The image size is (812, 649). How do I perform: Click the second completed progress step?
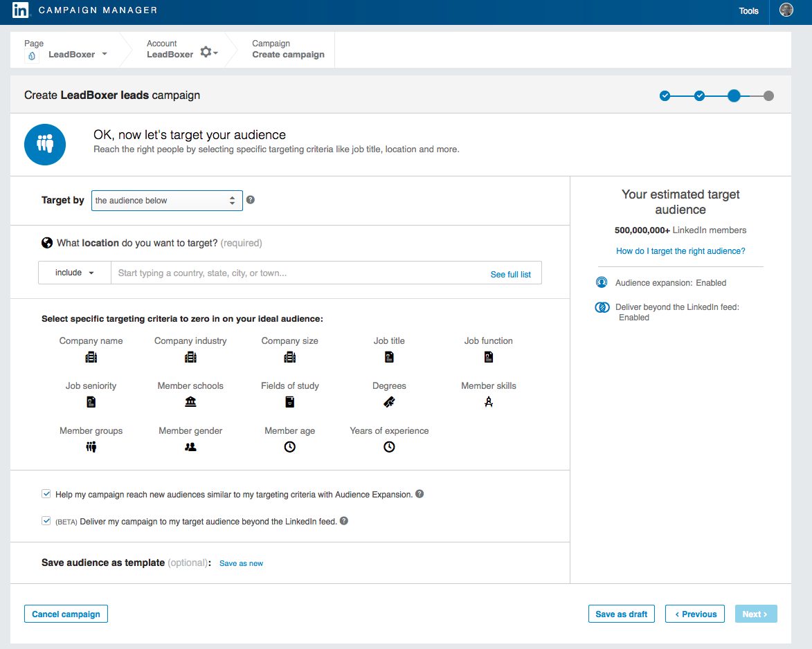(x=700, y=95)
